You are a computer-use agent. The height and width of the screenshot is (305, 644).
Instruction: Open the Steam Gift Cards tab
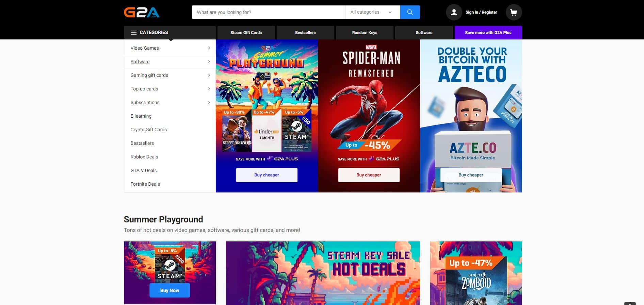[x=246, y=33]
